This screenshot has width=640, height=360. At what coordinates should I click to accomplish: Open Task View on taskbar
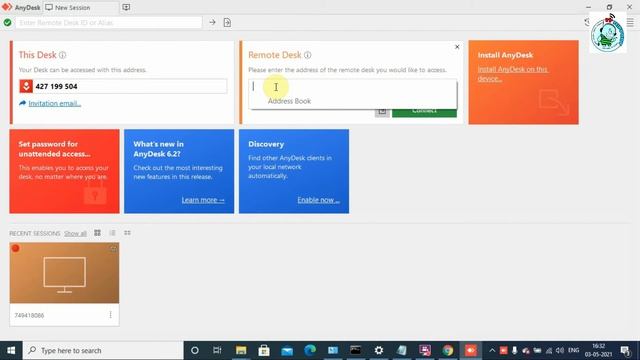[x=217, y=350]
